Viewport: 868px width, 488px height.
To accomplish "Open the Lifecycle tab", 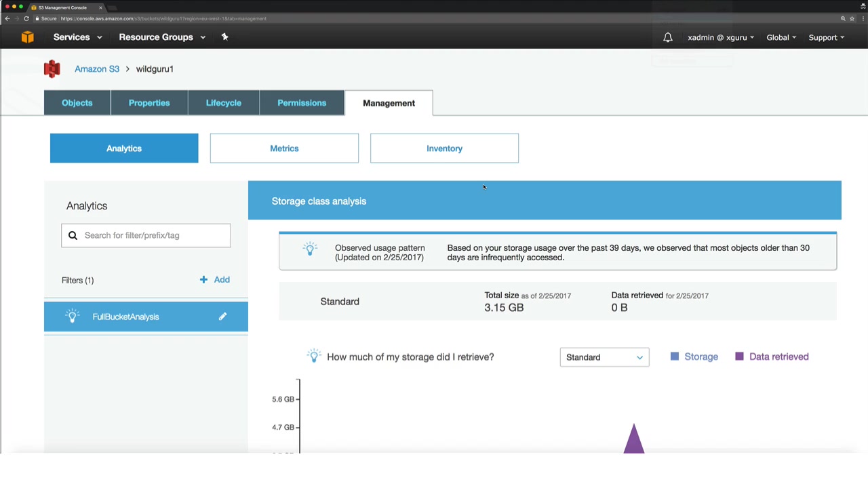I will [x=224, y=103].
